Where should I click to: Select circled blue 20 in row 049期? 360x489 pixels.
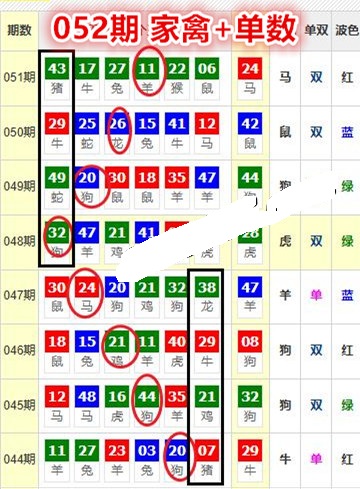coord(87,178)
